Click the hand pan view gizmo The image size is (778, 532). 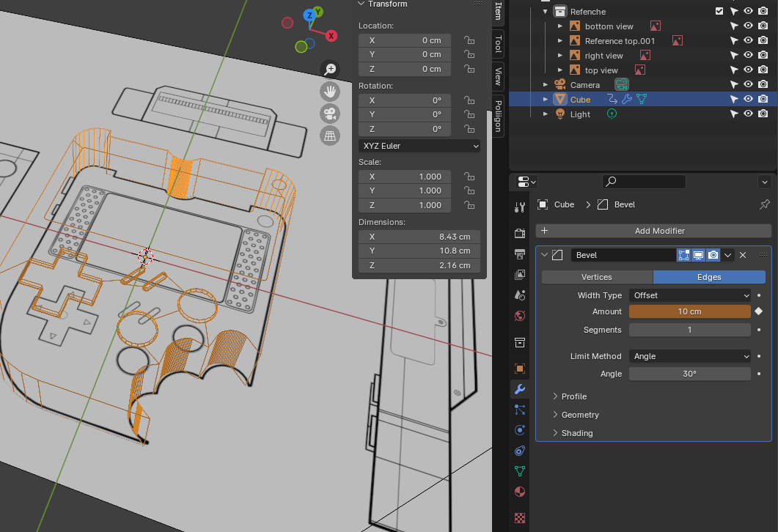pos(331,92)
